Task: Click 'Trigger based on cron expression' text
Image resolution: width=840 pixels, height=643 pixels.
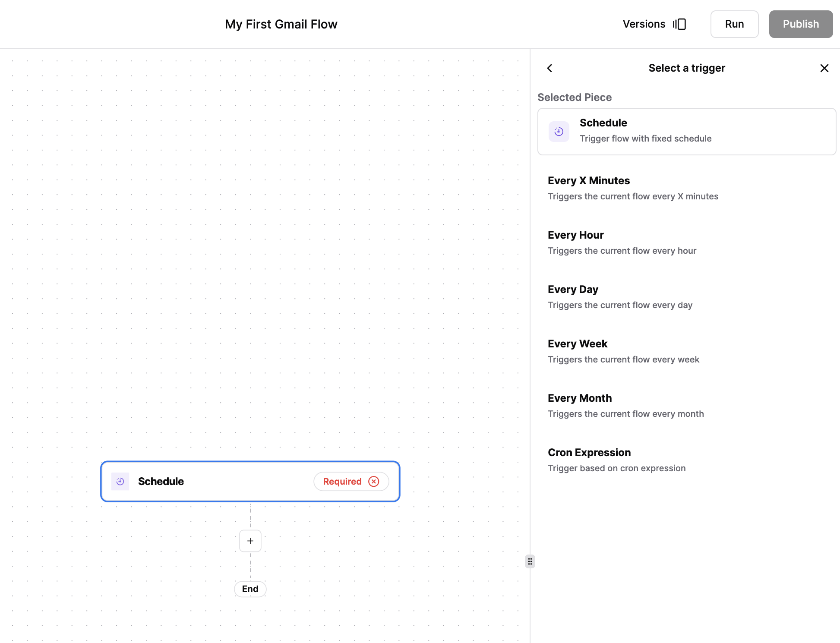Action: pos(617,468)
